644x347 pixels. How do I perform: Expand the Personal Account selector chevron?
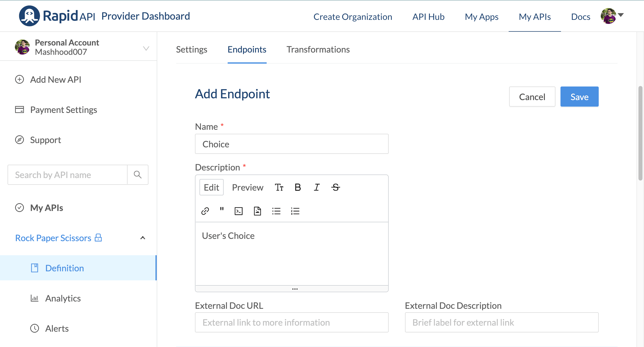point(146,48)
